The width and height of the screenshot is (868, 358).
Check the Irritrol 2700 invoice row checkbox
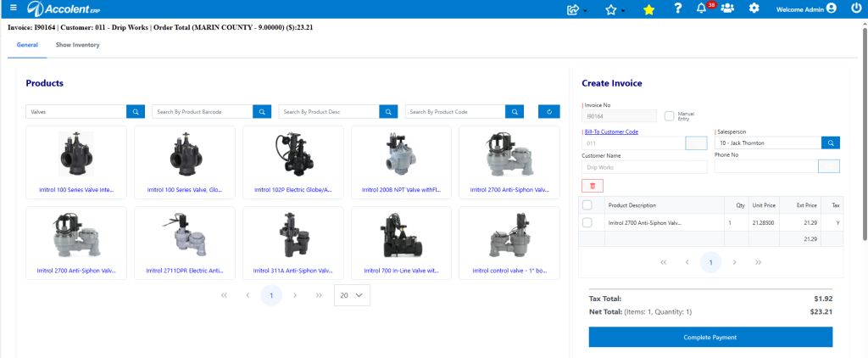tap(587, 222)
